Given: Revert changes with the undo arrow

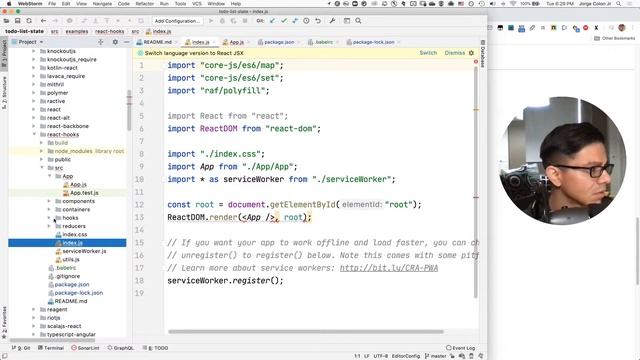Looking at the screenshot, I should pyautogui.click(x=318, y=21).
